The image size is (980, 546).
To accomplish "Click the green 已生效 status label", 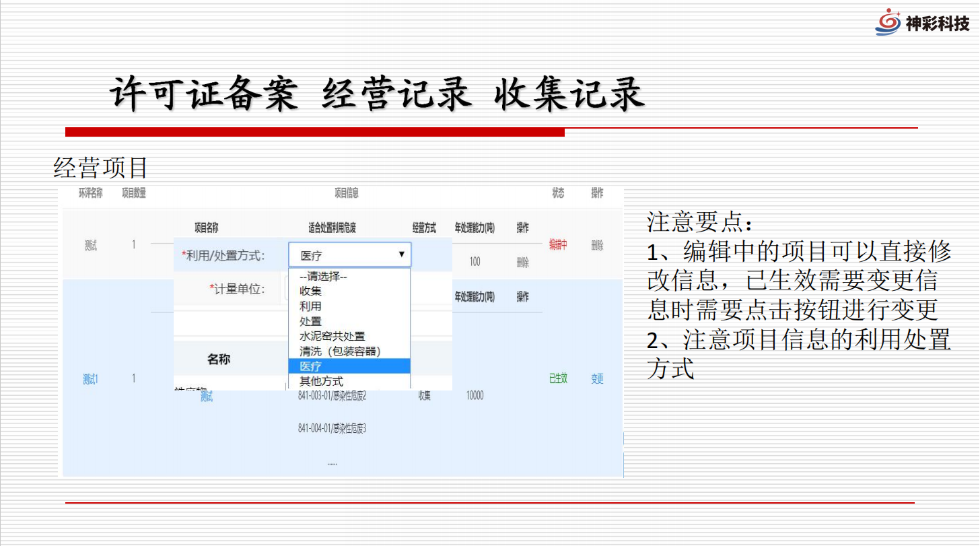I will point(558,379).
